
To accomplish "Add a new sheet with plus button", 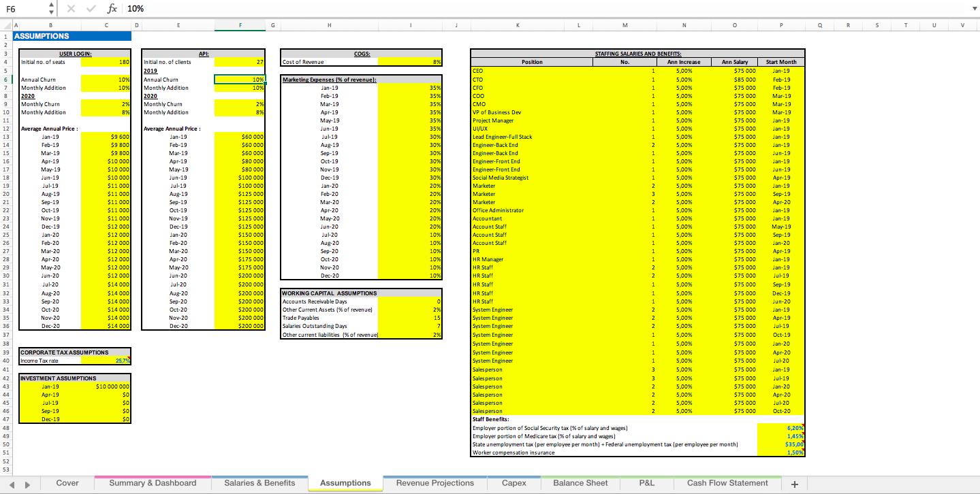I will click(x=794, y=484).
